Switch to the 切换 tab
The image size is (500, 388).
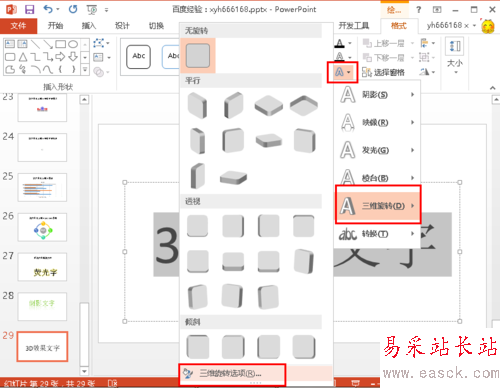(x=156, y=26)
